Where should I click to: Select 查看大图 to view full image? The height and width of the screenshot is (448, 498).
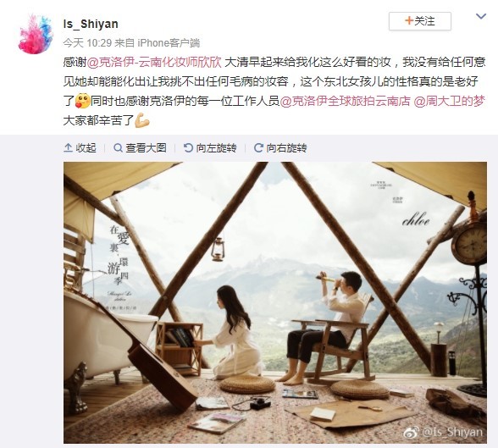click(x=146, y=148)
